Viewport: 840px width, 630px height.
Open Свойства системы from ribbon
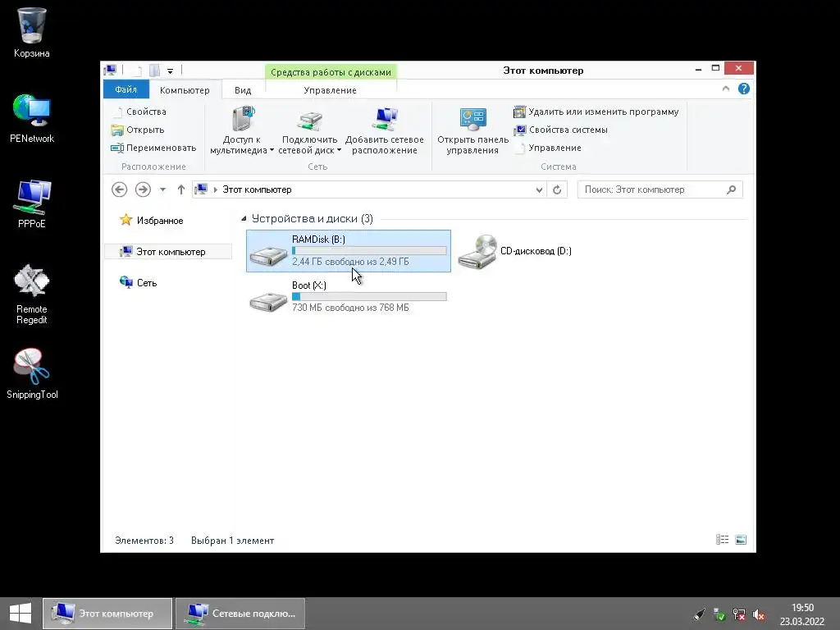[560, 130]
